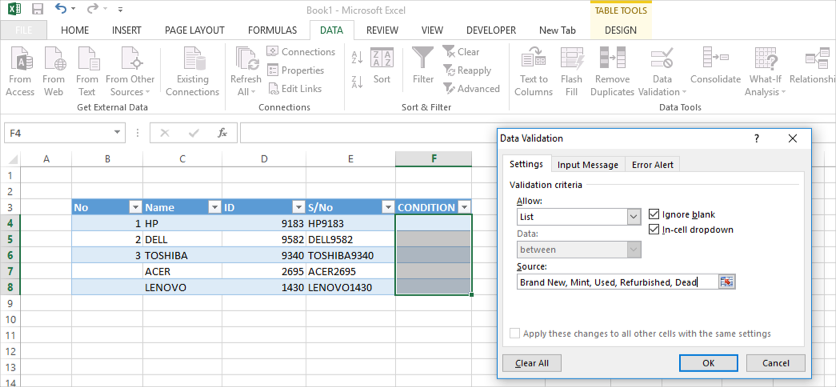Viewport: 836px width, 387px height.
Task: Open What-If Analysis menu
Action: coord(766,71)
